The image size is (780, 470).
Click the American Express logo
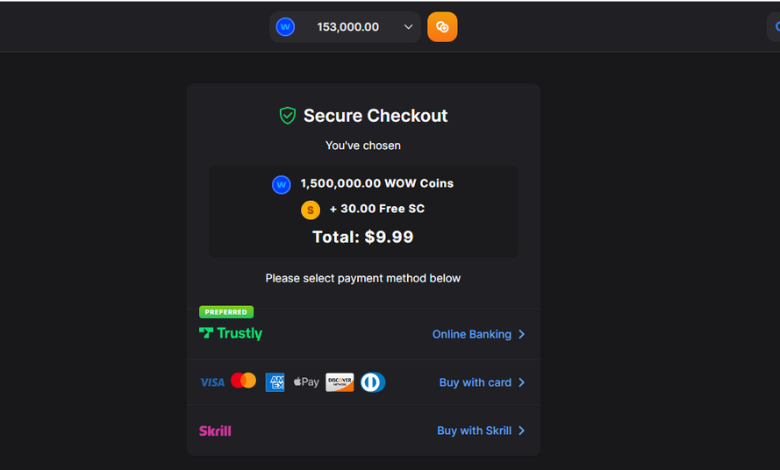(x=275, y=382)
